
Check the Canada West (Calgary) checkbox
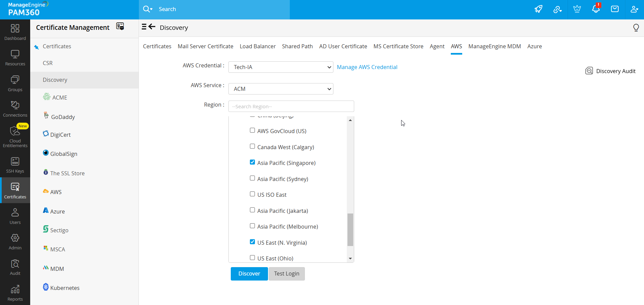coord(252,146)
